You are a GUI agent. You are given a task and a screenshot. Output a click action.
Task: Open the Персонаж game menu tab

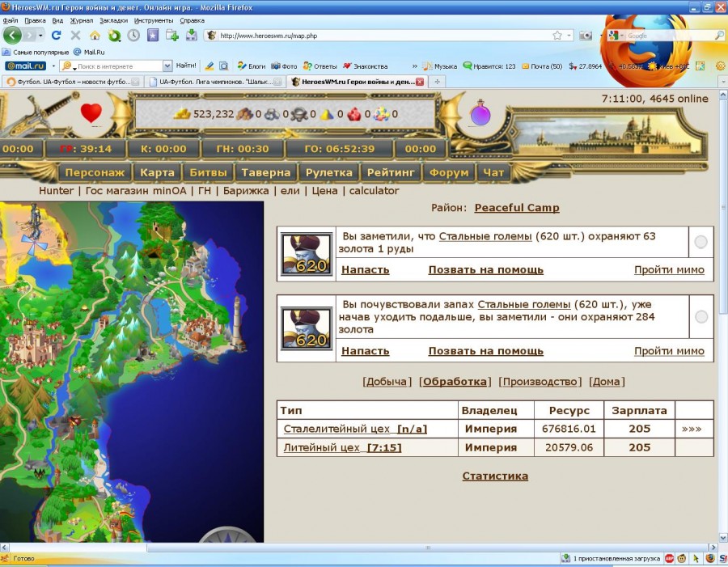coord(95,172)
